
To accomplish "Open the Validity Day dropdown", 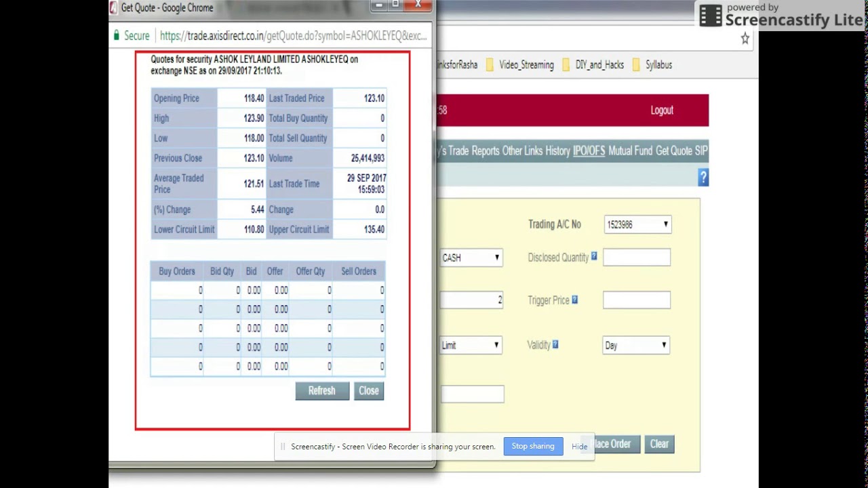I will pos(636,345).
